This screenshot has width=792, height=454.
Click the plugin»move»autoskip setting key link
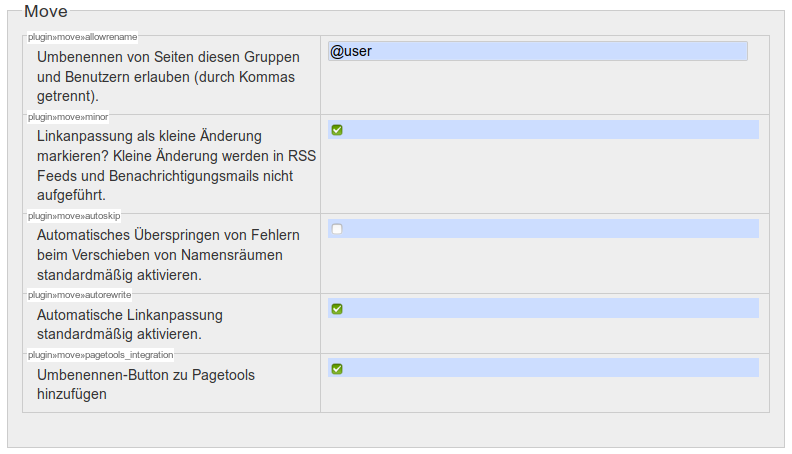[x=74, y=216]
